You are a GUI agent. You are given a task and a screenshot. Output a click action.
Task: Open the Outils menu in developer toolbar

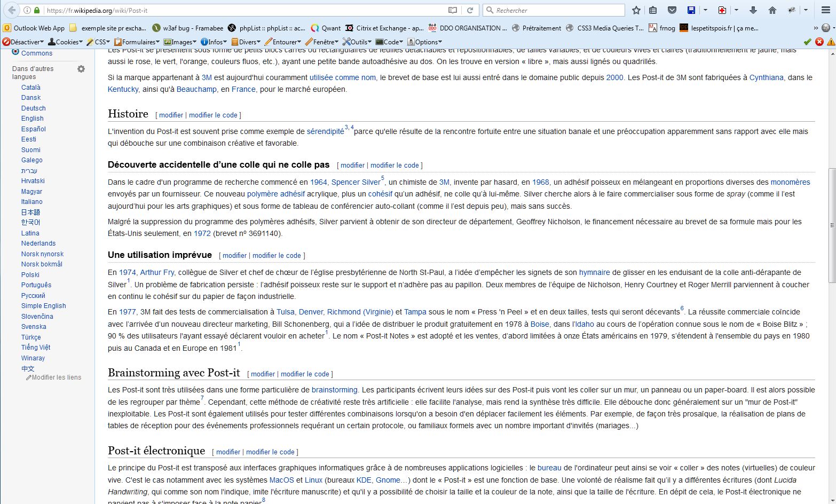(357, 42)
